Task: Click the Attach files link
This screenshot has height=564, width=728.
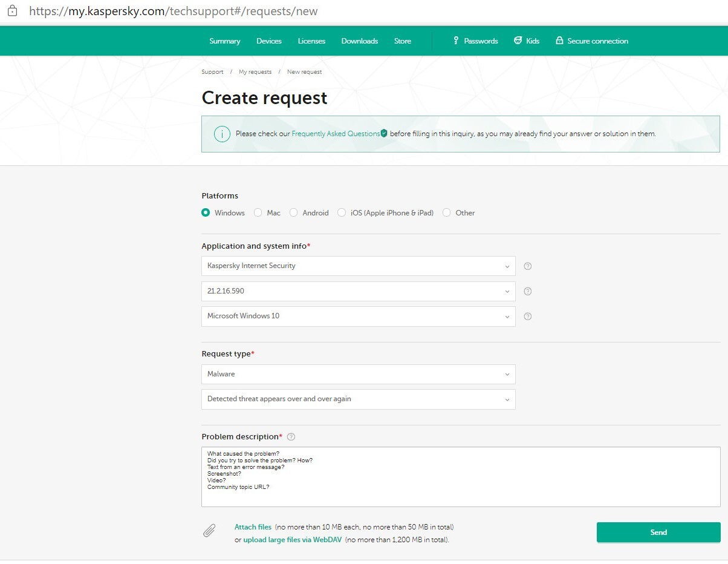Action: tap(253, 527)
